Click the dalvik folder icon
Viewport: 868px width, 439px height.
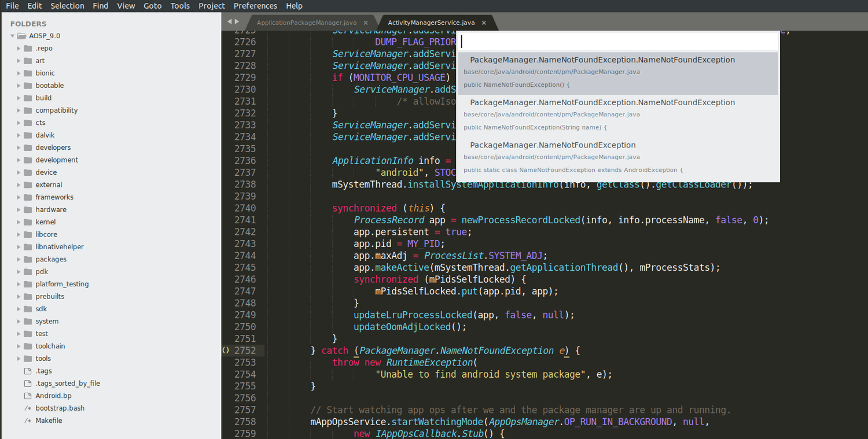27,135
